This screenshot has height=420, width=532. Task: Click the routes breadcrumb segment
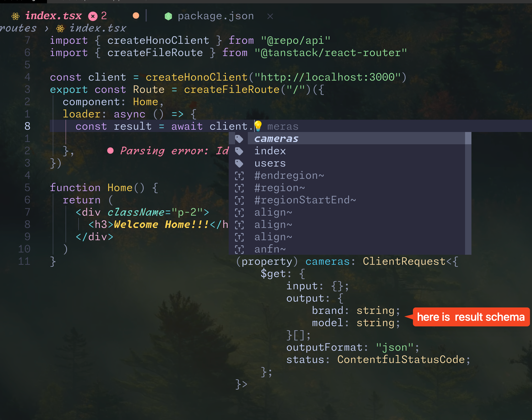pos(18,28)
